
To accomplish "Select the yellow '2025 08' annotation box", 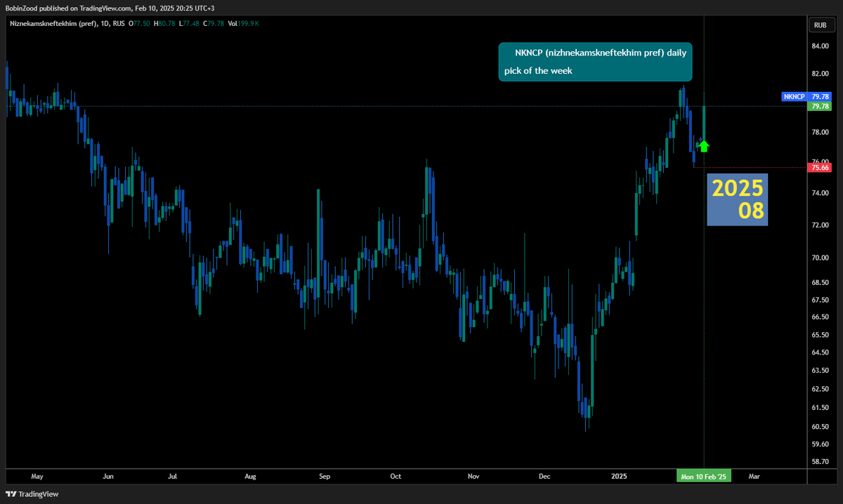I will (737, 199).
